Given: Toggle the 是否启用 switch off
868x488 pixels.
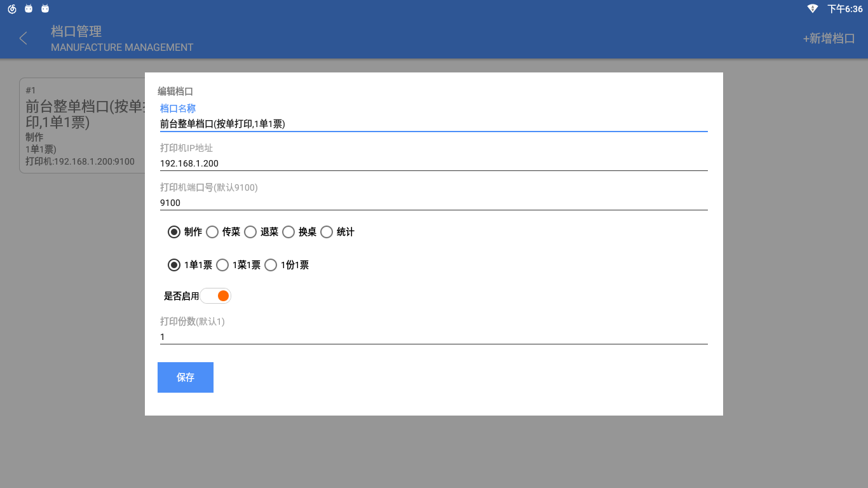Looking at the screenshot, I should coord(216,296).
